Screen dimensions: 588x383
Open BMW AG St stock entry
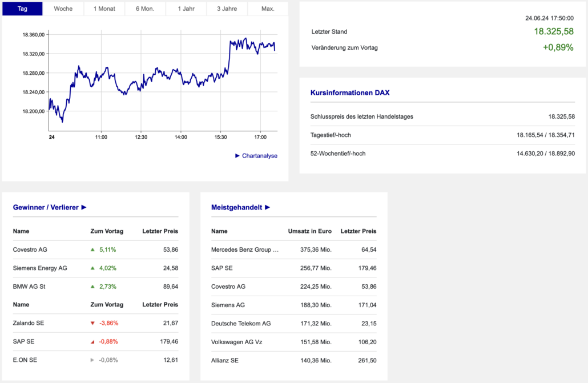(29, 287)
